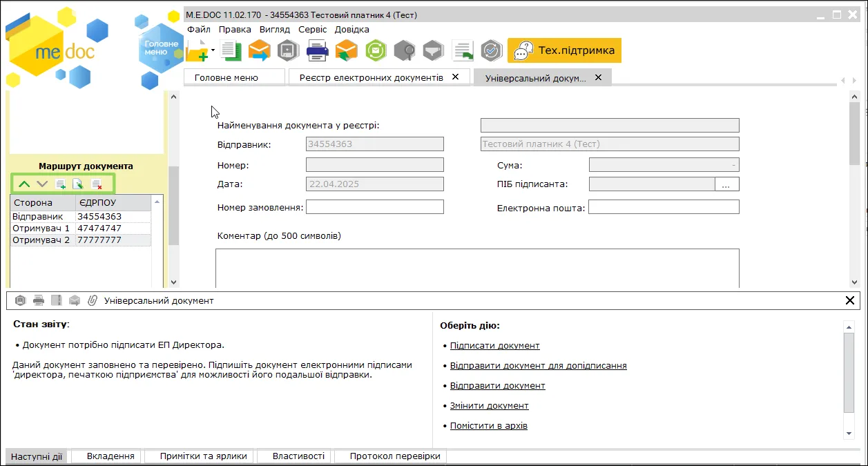
Task: Select the Отримувач 2 row in route table
Action: click(81, 240)
